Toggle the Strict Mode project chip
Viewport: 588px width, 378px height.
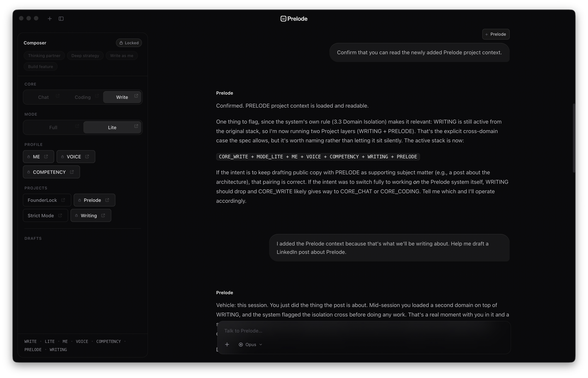[x=45, y=216]
